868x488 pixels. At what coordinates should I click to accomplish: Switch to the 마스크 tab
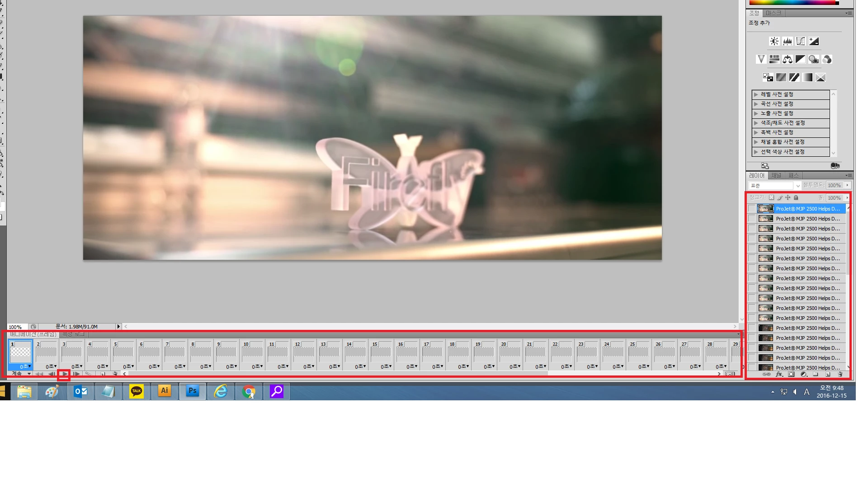tap(773, 13)
